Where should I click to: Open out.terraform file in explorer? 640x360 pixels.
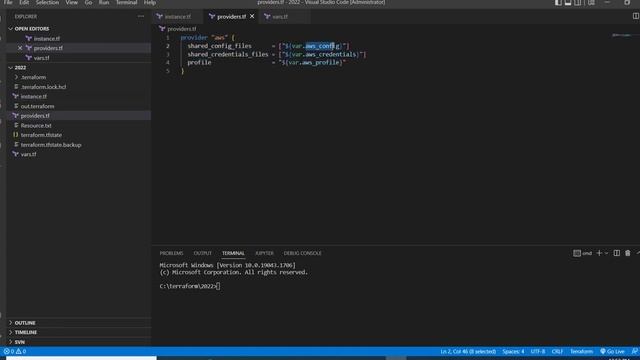pyautogui.click(x=37, y=106)
